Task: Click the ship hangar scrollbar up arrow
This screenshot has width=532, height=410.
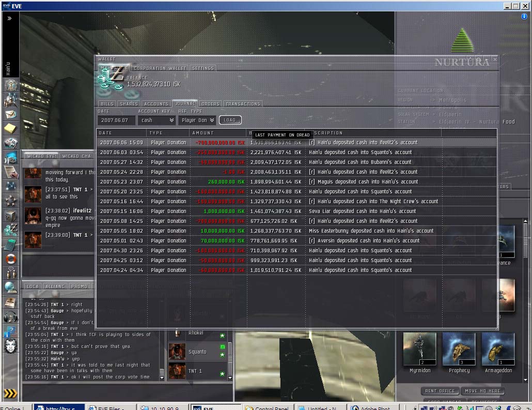Action: point(526,221)
